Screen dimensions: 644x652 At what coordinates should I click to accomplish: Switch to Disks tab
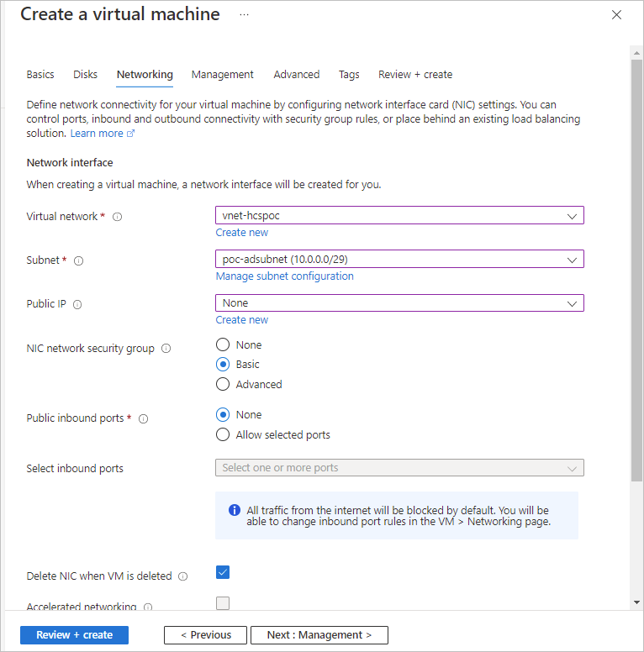[x=85, y=75]
